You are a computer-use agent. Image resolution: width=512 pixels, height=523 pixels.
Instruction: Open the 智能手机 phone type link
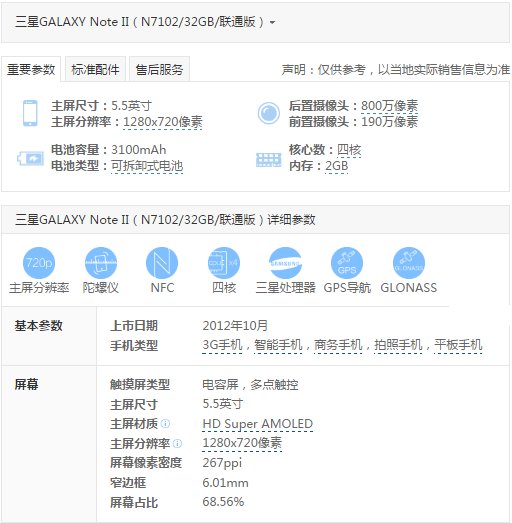278,345
